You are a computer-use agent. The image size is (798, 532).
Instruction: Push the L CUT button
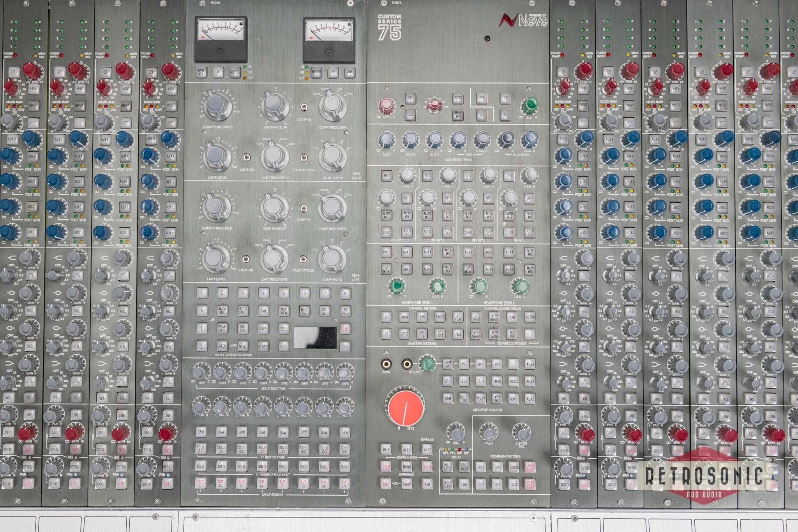(x=386, y=467)
